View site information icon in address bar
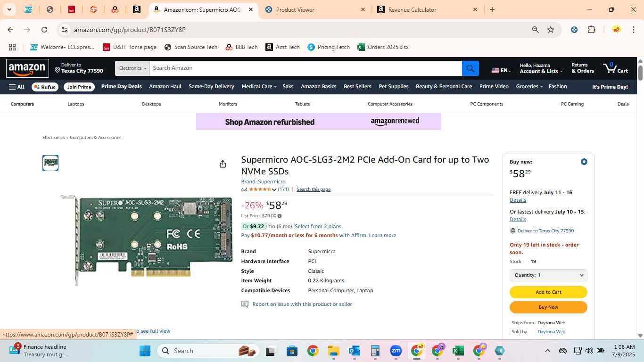The height and width of the screenshot is (362, 644). point(65,30)
